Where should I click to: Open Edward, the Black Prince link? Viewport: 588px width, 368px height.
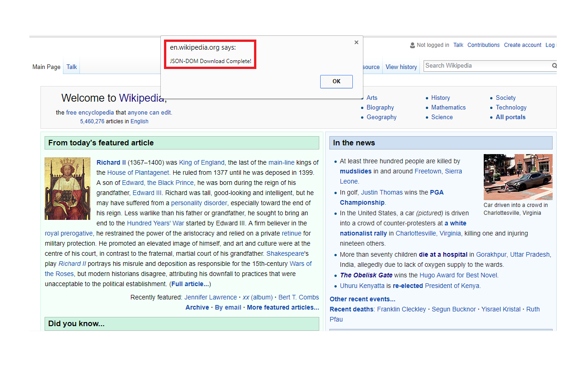coord(158,183)
